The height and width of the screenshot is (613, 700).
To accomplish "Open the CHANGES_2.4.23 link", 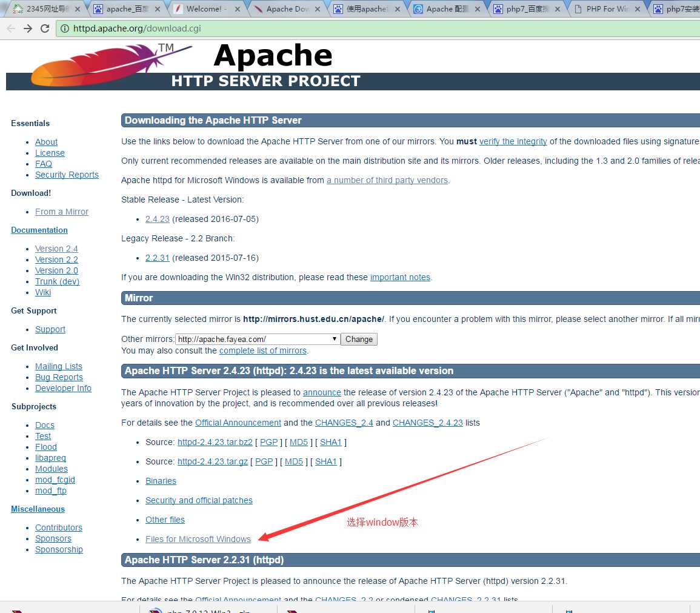I will pyautogui.click(x=428, y=423).
